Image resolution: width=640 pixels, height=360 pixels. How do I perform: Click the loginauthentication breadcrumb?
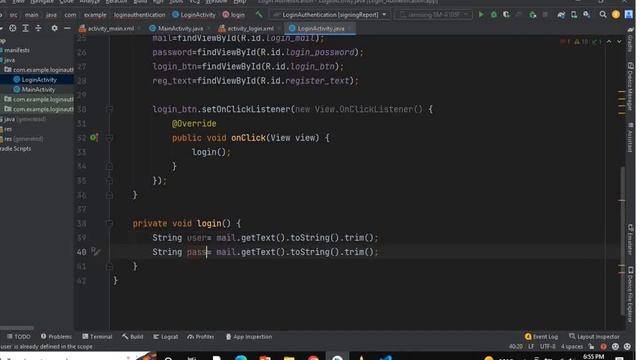click(x=139, y=15)
